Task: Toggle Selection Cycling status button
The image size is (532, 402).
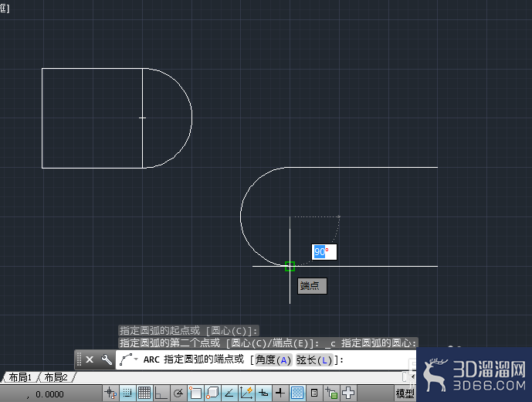Action: [331, 393]
